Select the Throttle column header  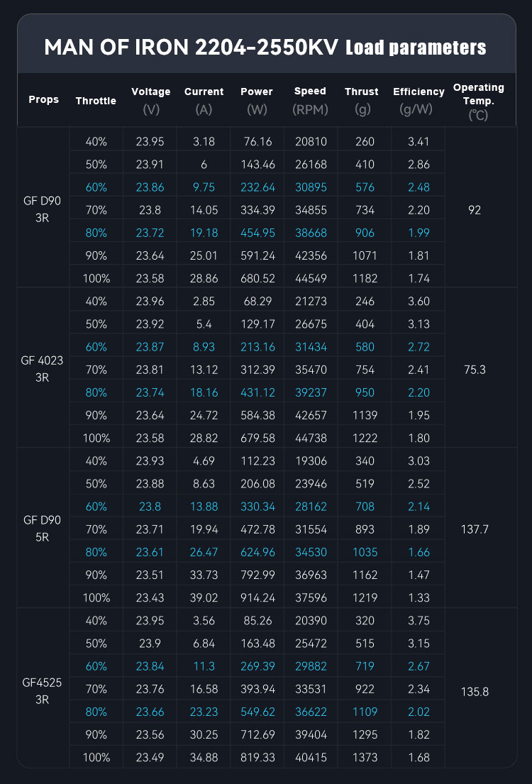[96, 101]
